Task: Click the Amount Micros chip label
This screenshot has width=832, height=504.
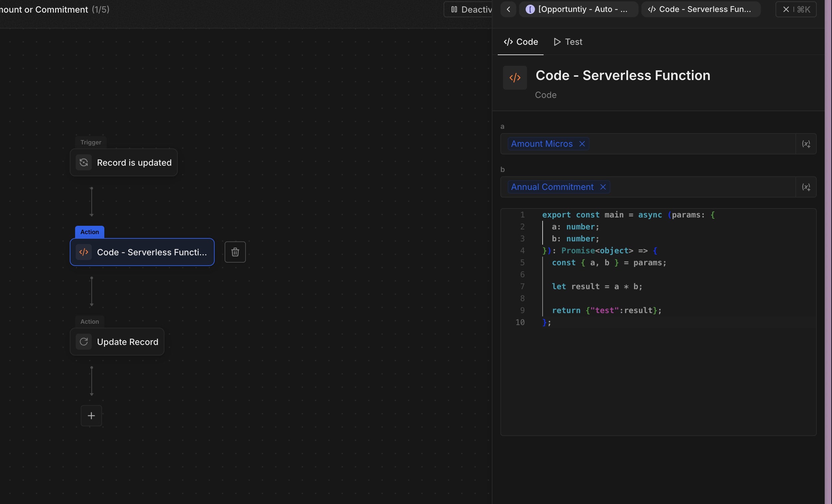Action: tap(542, 144)
